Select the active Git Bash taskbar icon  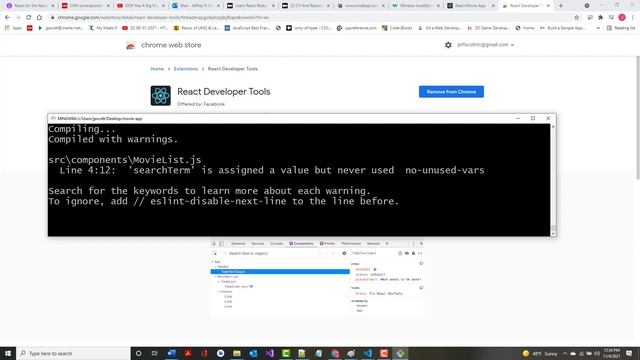coord(400,353)
